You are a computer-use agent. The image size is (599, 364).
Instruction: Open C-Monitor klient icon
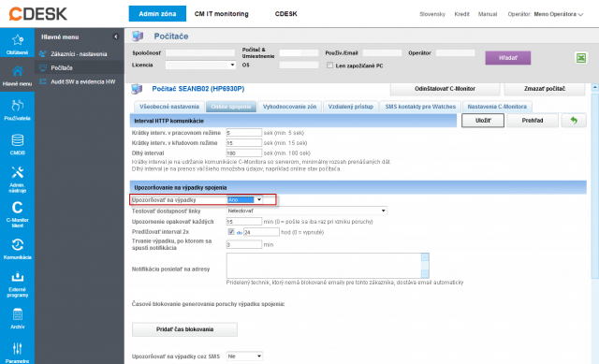[17, 208]
